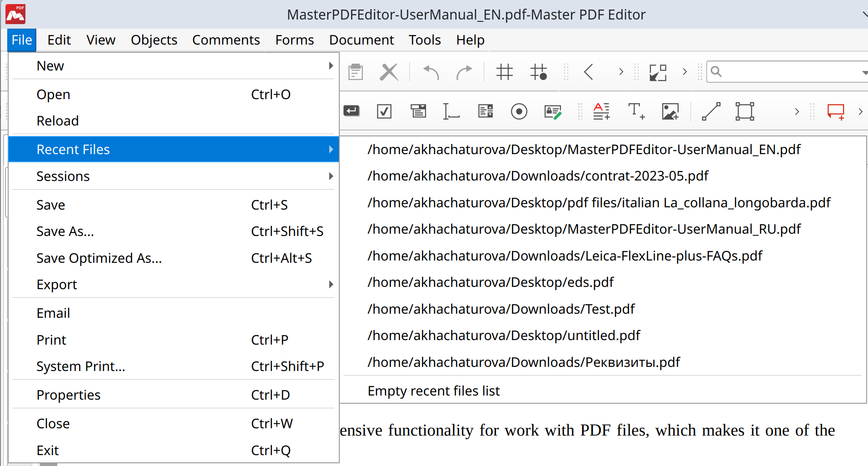The width and height of the screenshot is (868, 466).
Task: Close the File menu
Action: pos(22,40)
